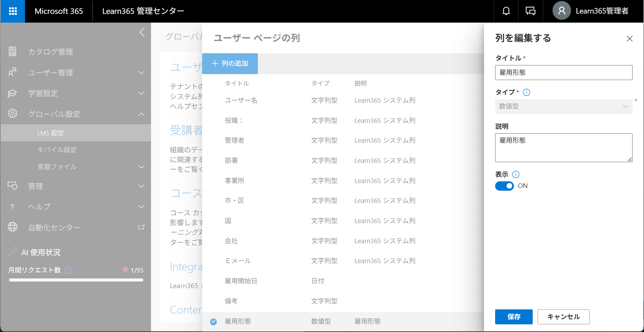Click the 説明 column header in the list
The image size is (644, 332).
[360, 84]
